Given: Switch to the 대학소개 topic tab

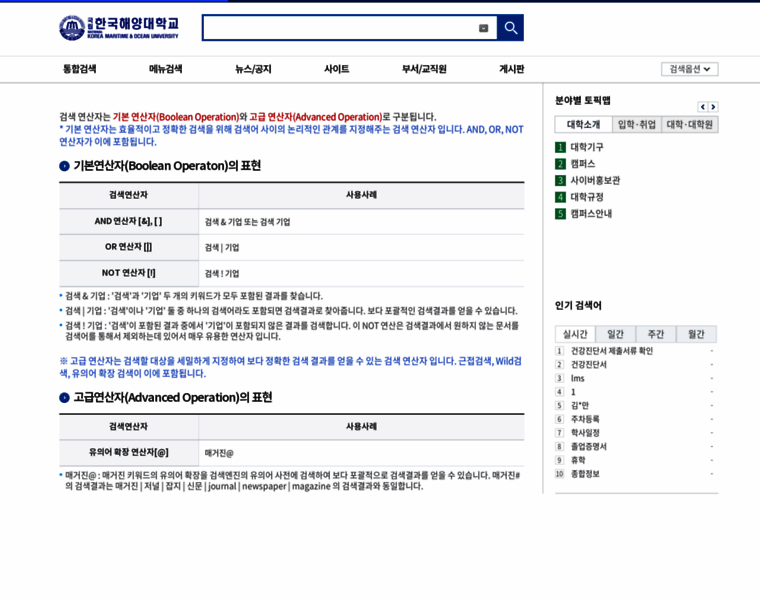Looking at the screenshot, I should [x=584, y=125].
